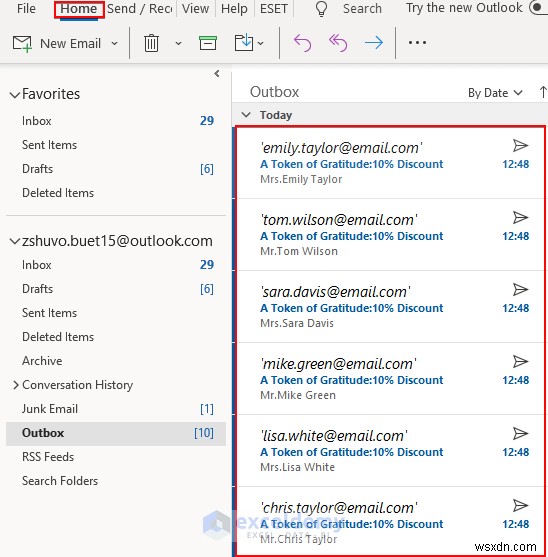Archive the selected item with the Archive icon

tap(208, 43)
